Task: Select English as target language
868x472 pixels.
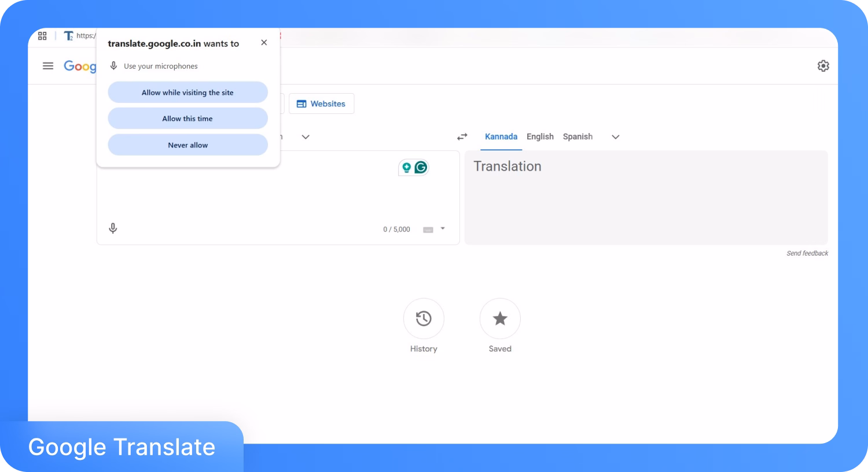Action: [x=540, y=137]
